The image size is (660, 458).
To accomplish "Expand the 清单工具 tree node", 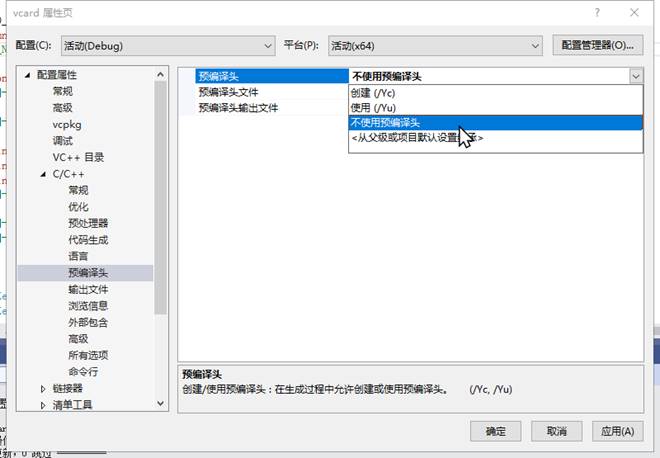I will click(43, 405).
